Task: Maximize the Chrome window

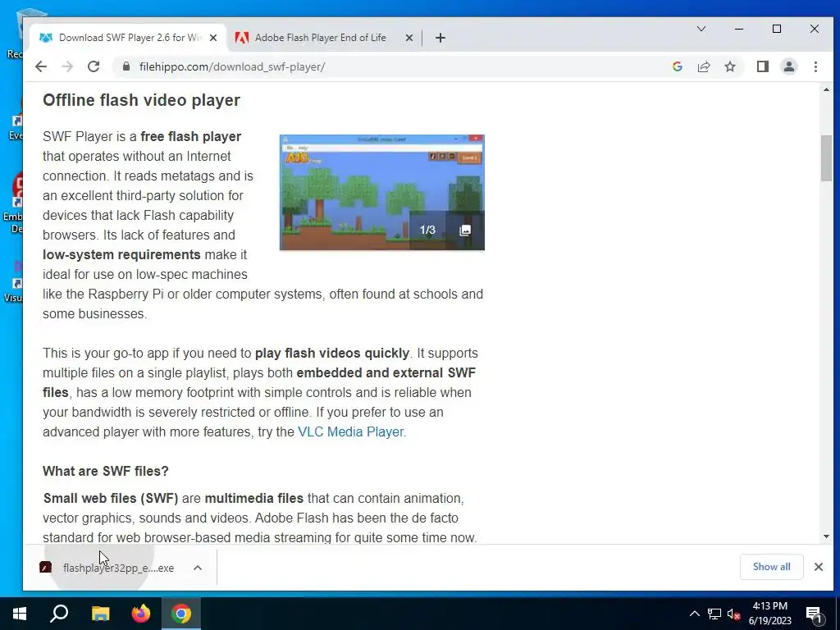Action: [776, 29]
